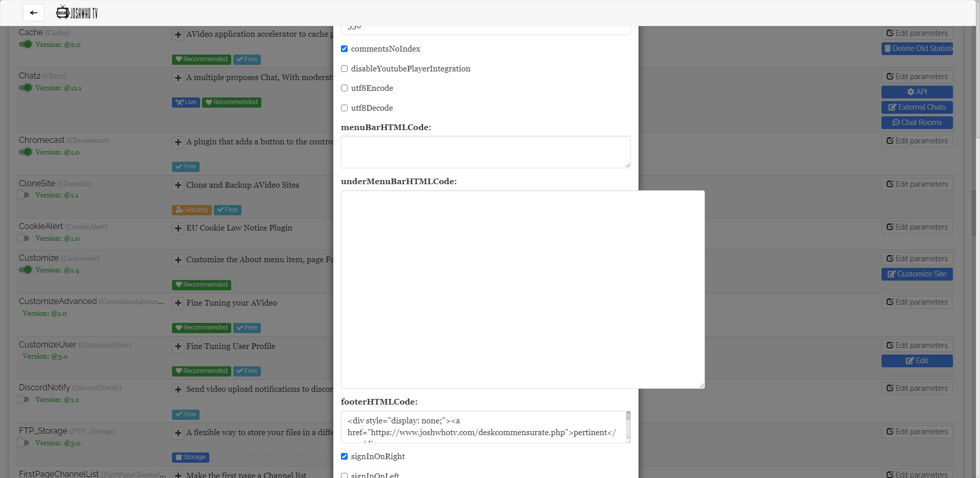Click Edit parameters for the Customize plugin
The height and width of the screenshot is (478, 980).
coord(917,258)
